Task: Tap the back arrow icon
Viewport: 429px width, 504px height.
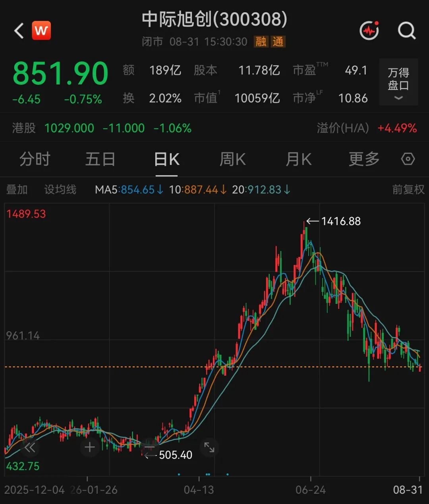Action: click(19, 31)
